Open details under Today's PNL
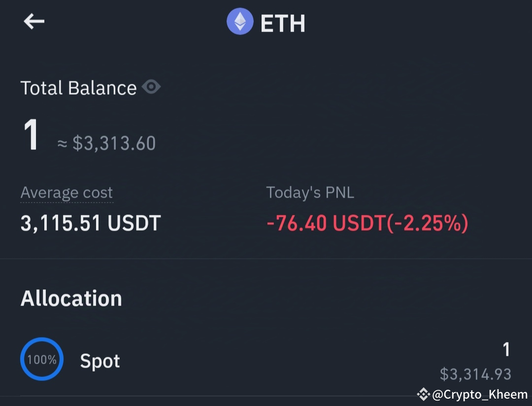532x406 pixels. click(310, 192)
